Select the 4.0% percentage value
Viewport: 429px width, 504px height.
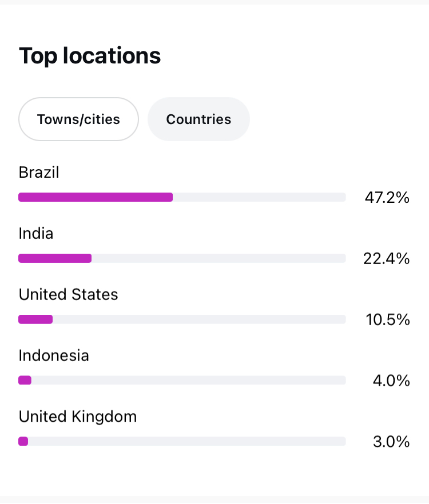pyautogui.click(x=391, y=381)
